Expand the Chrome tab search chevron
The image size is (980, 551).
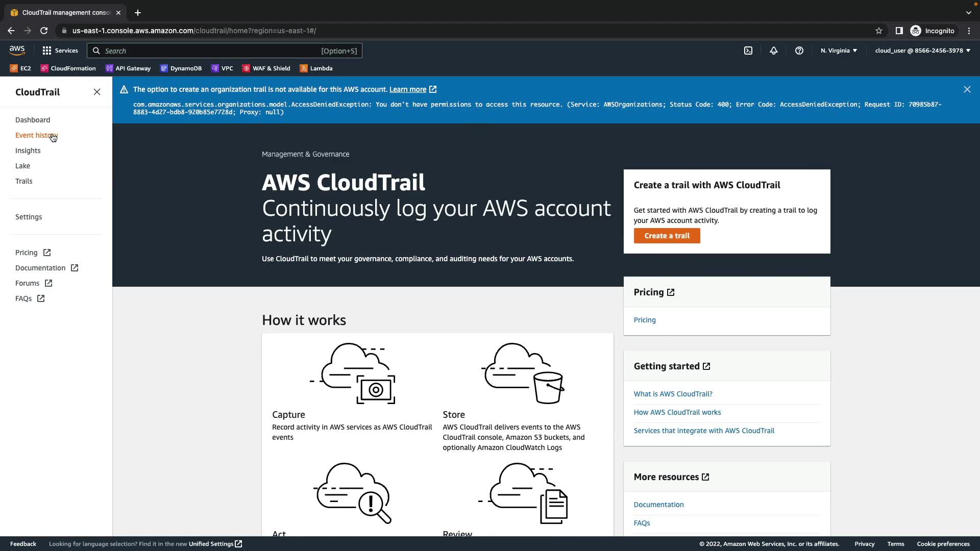(968, 13)
